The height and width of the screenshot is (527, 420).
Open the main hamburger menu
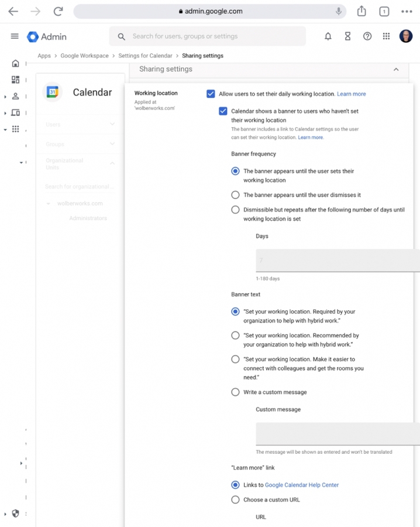(15, 36)
